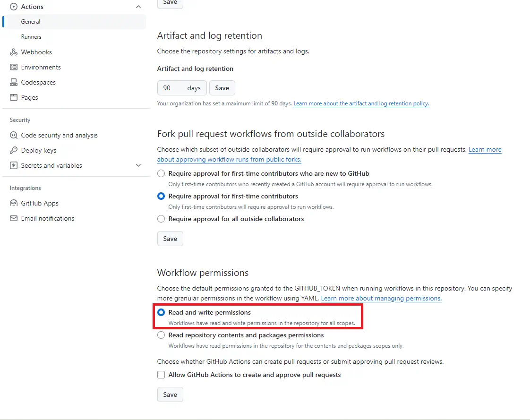Open the artifact and log retention policy link
The height and width of the screenshot is (420, 530).
click(x=361, y=103)
